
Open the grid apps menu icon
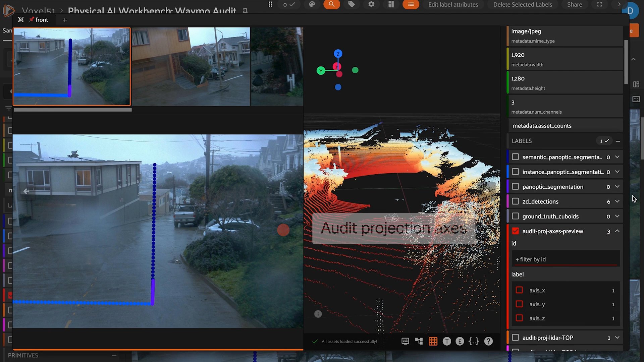[270, 4]
